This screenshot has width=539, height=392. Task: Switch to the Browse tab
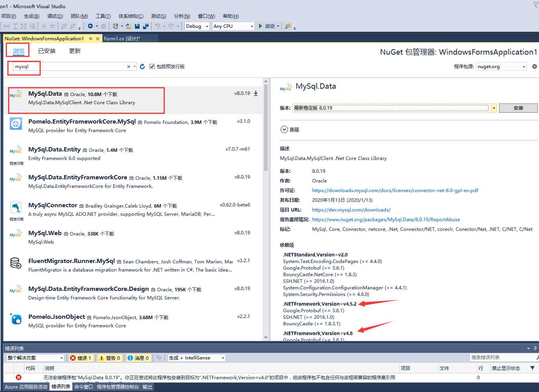pos(18,51)
